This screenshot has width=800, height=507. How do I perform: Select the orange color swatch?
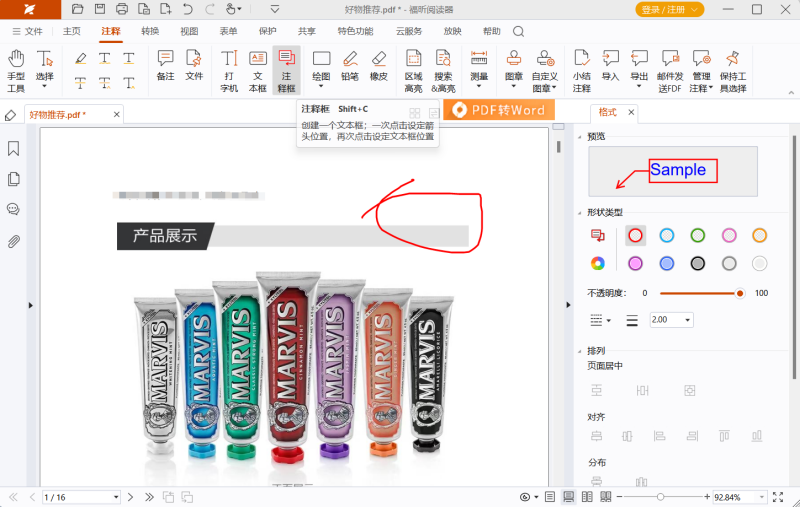(x=760, y=235)
